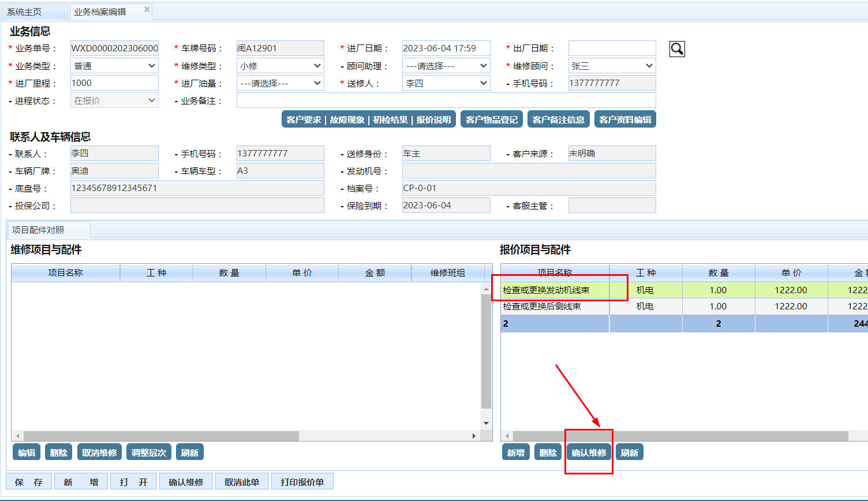Click 确认维修 under the 报价项目 table
This screenshot has width=868, height=501.
[x=589, y=453]
